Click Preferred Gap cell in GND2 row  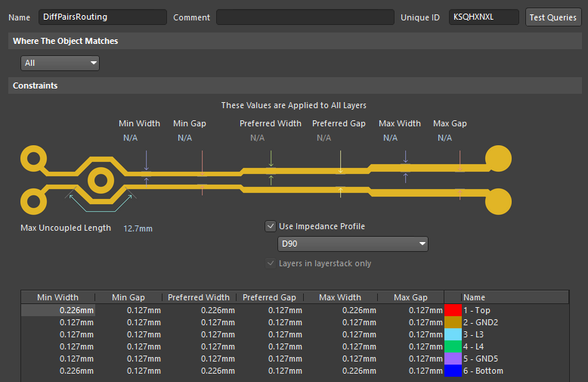click(x=270, y=322)
